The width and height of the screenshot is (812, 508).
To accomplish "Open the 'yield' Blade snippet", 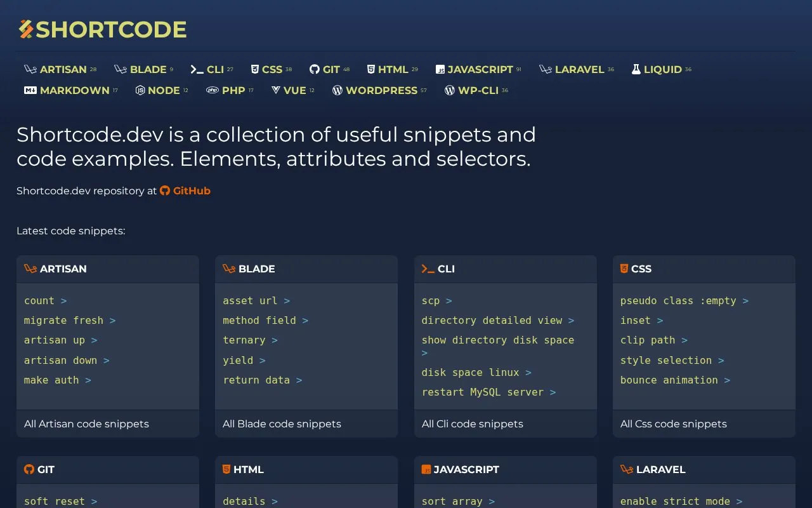I will pos(244,360).
